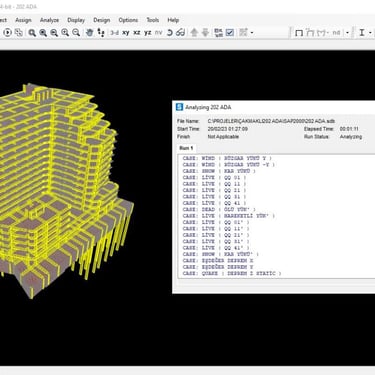This screenshot has width=375, height=375.
Task: Click the Run Analysis play icon
Action: (7, 33)
